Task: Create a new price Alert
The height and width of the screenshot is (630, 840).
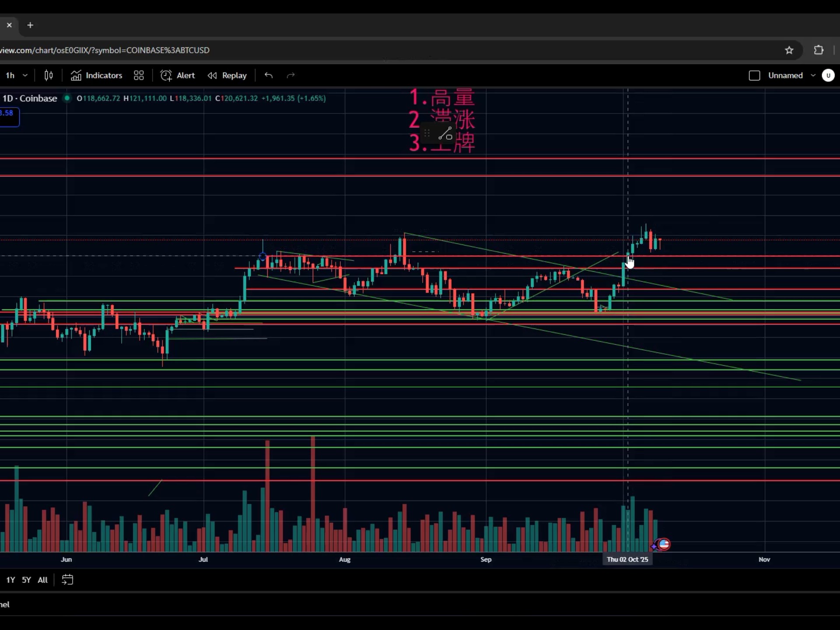Action: [178, 75]
